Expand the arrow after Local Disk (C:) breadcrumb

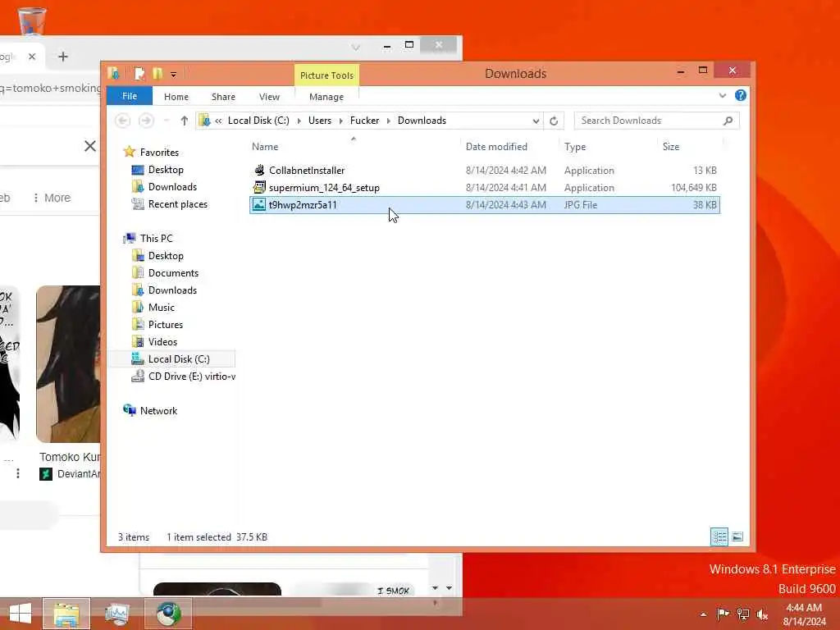tap(299, 121)
